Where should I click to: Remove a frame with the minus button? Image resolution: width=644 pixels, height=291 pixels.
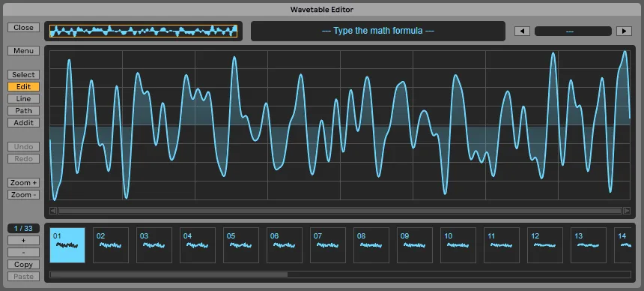pyautogui.click(x=23, y=252)
